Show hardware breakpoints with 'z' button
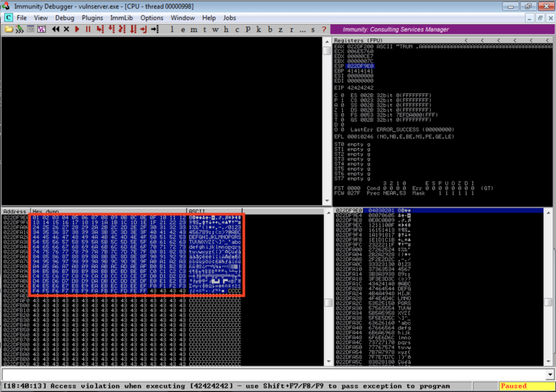Screen dimensions: 556x392 pos(281,29)
